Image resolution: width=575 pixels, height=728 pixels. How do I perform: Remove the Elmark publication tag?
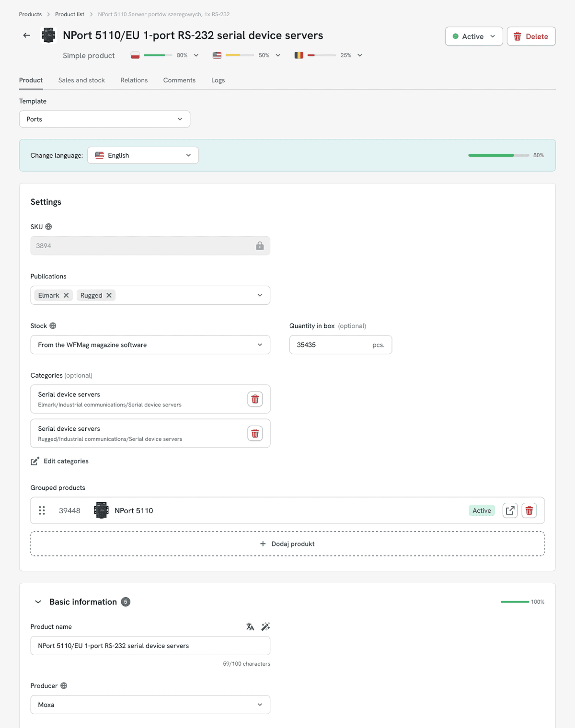click(x=66, y=295)
